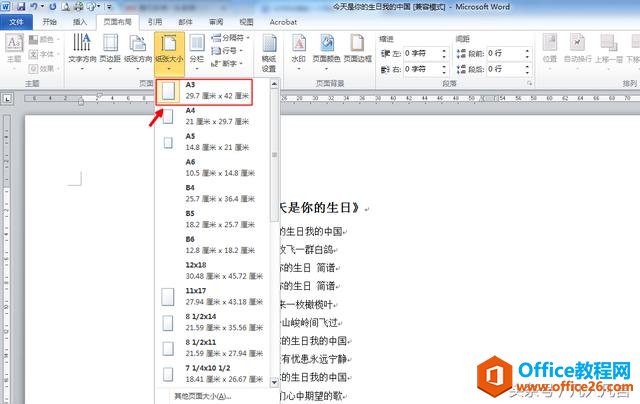Adjust right indent spinner arrows

[x=444, y=69]
